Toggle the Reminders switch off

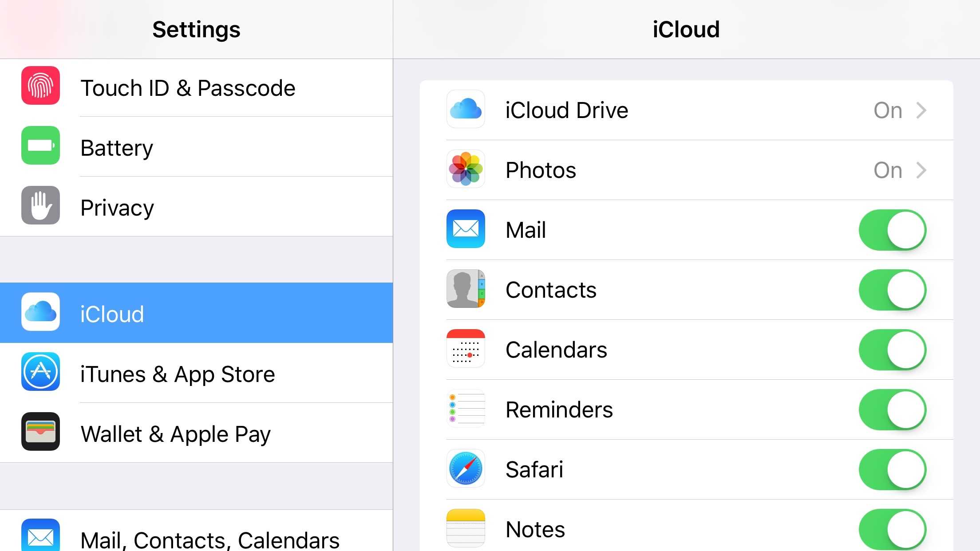coord(892,409)
